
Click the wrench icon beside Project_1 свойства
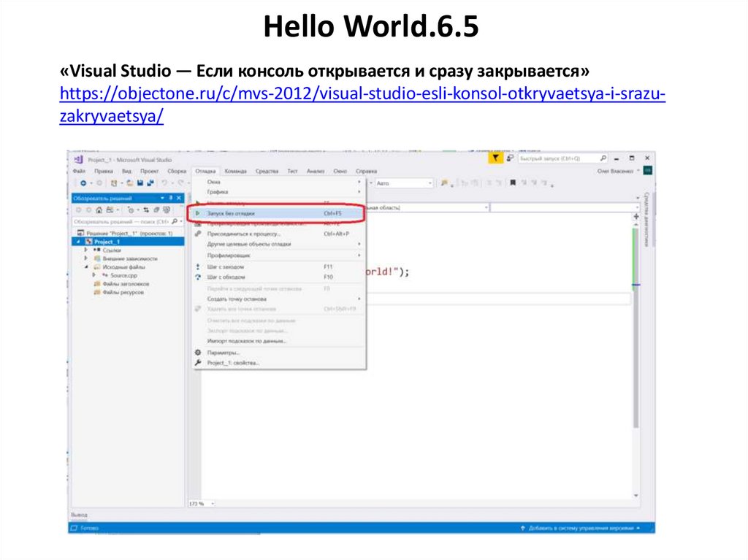click(x=197, y=363)
